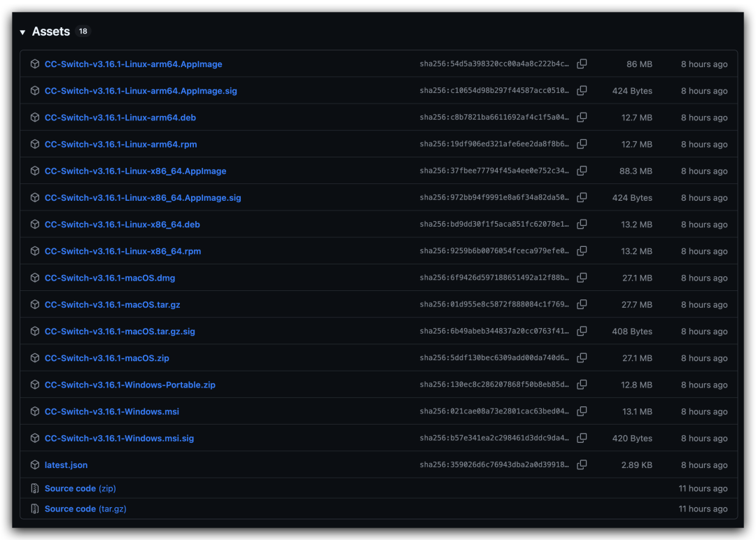Screen dimensions: 756x540
Task: Download Source code (tar.gz)
Action: pos(86,509)
